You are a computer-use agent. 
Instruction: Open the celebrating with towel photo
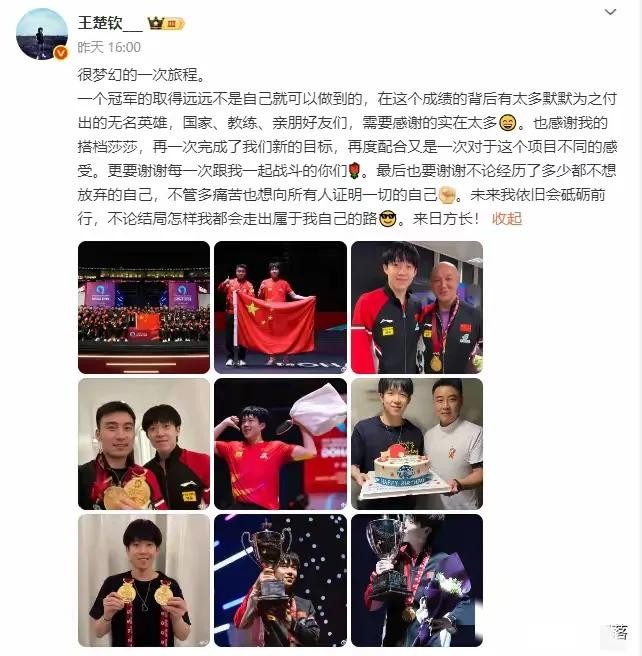click(280, 444)
